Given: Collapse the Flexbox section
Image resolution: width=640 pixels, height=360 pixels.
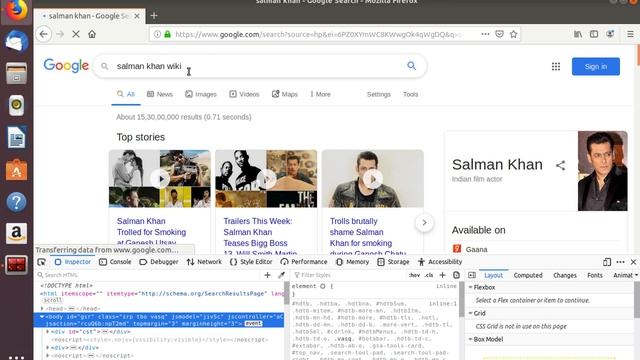Looking at the screenshot, I should (x=470, y=287).
